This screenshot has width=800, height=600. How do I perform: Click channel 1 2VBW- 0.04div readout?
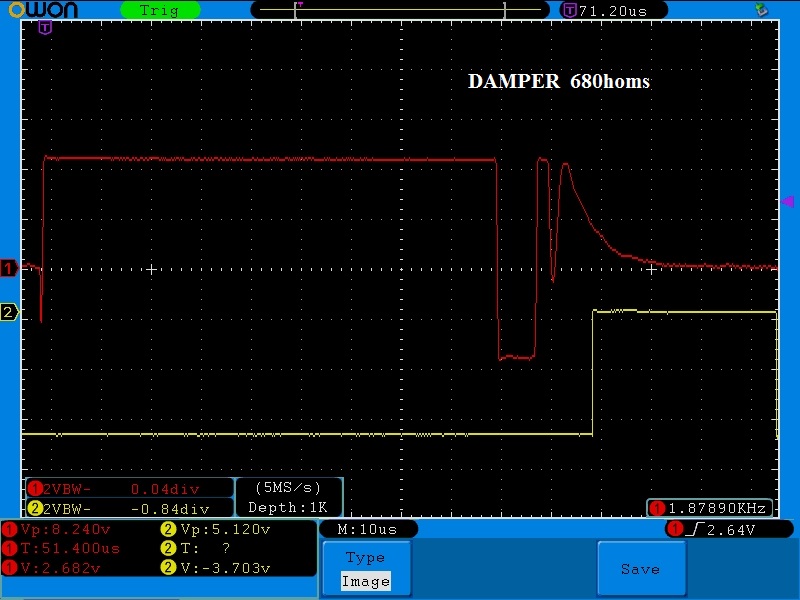(130, 489)
